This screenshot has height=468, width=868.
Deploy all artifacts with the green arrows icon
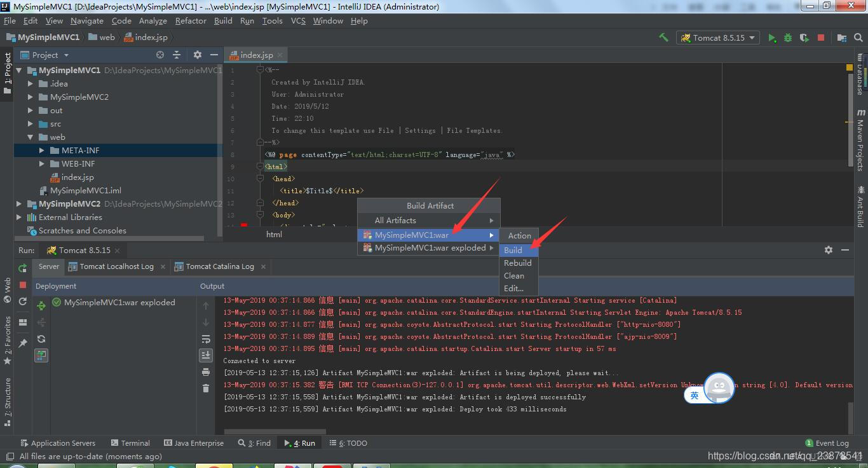point(41,306)
